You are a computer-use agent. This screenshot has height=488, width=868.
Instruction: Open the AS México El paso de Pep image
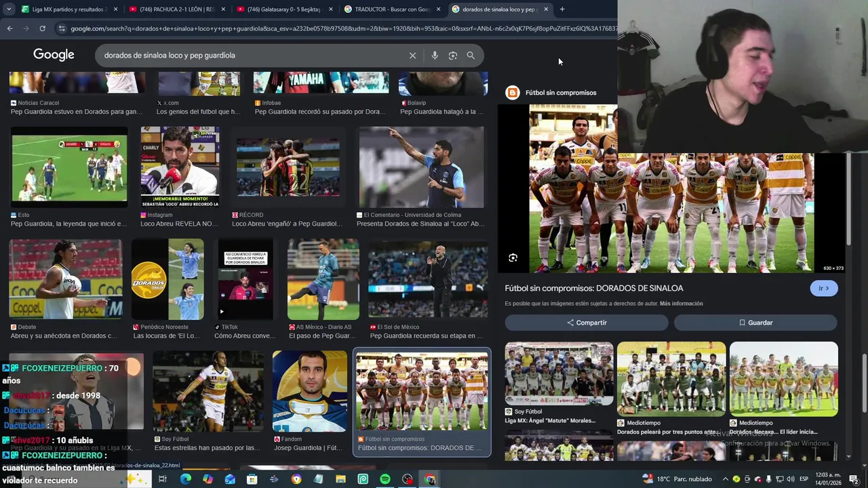tap(323, 279)
